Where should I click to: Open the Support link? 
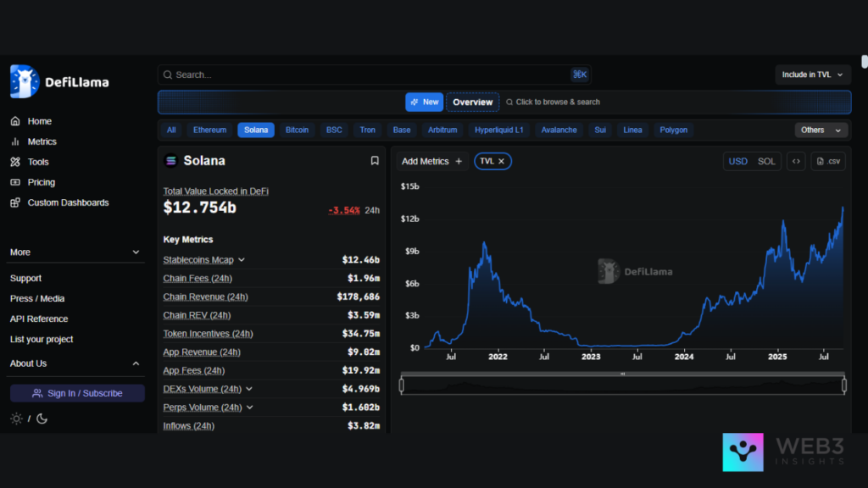click(25, 278)
